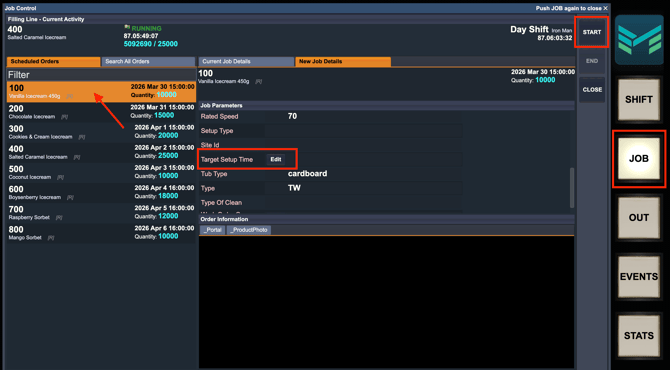Viewport: 670px width, 370px height.
Task: Push the SHIFT panel button
Action: pos(639,100)
